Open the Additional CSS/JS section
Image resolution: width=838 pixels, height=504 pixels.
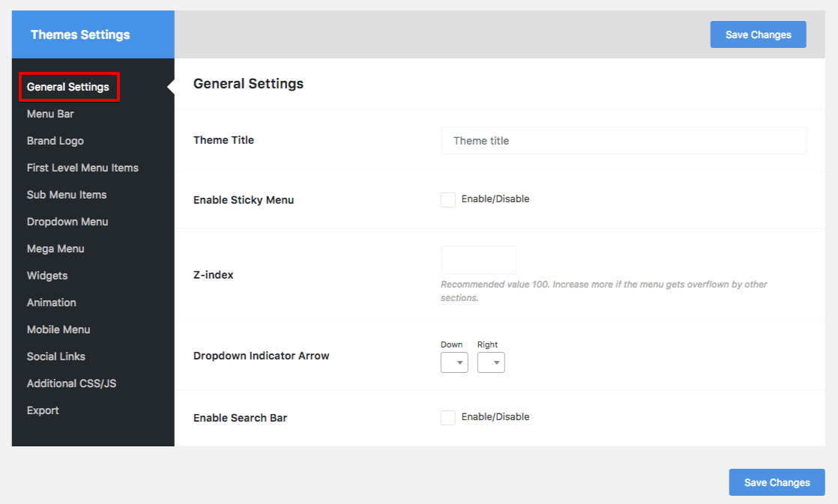coord(70,383)
